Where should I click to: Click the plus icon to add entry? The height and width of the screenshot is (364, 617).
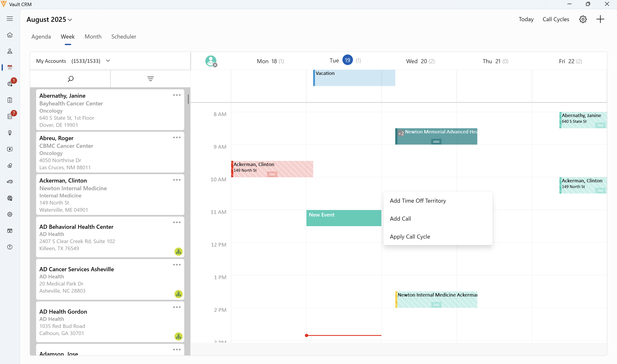point(600,19)
